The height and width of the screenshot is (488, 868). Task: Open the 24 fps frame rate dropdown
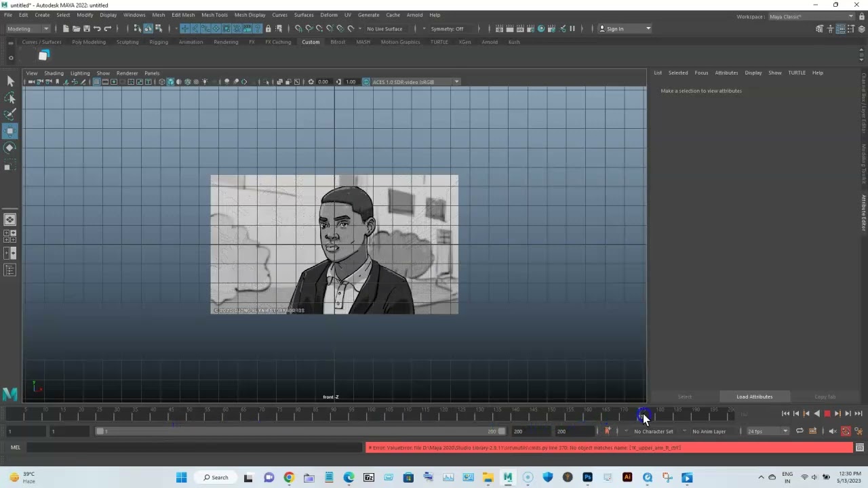coord(768,431)
